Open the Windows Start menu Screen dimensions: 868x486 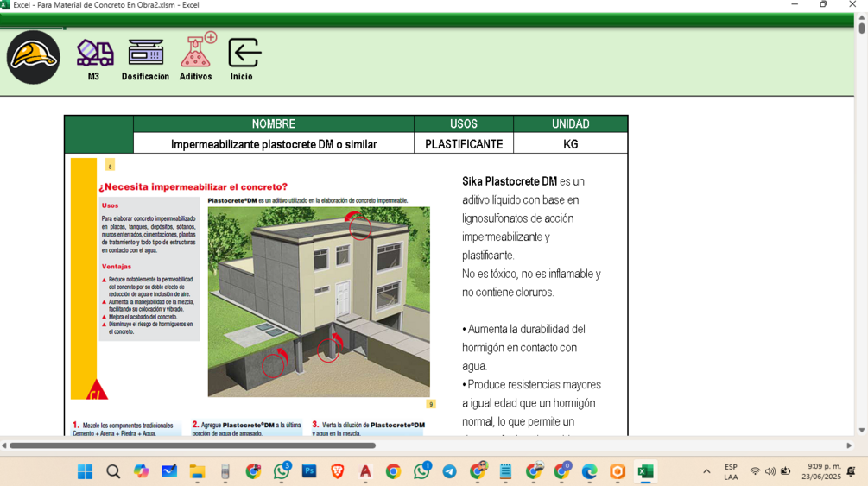coord(85,471)
